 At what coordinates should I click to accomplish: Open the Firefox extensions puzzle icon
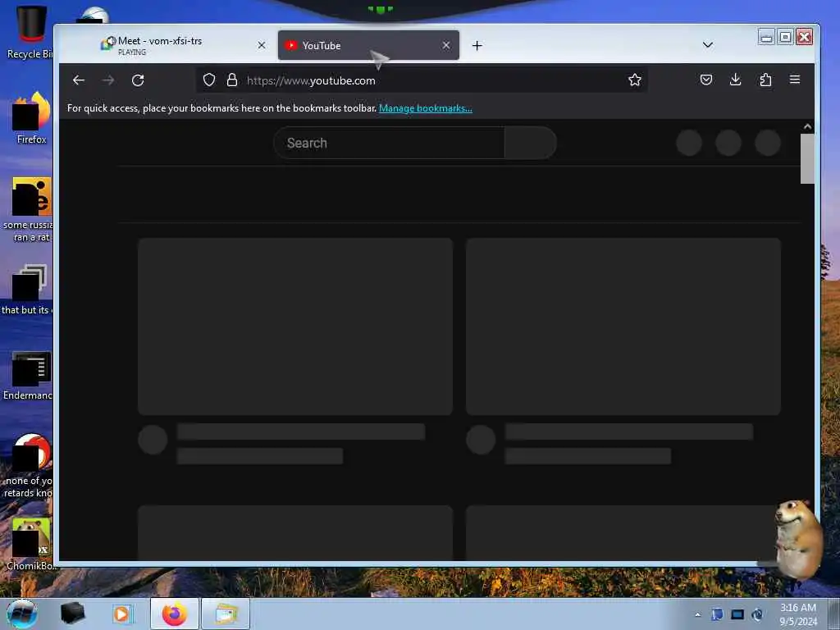pos(765,80)
